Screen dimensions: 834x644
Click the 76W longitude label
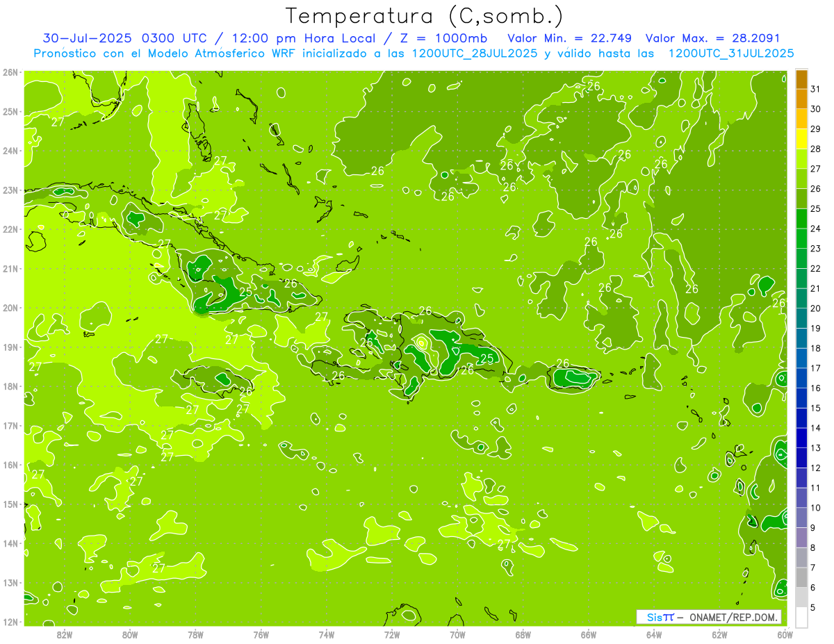261,634
